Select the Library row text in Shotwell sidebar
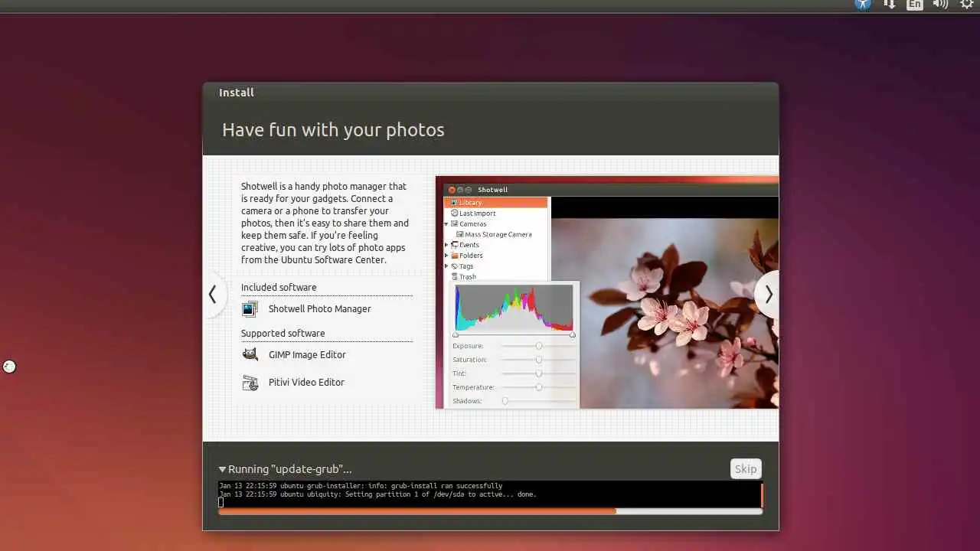 (x=470, y=203)
